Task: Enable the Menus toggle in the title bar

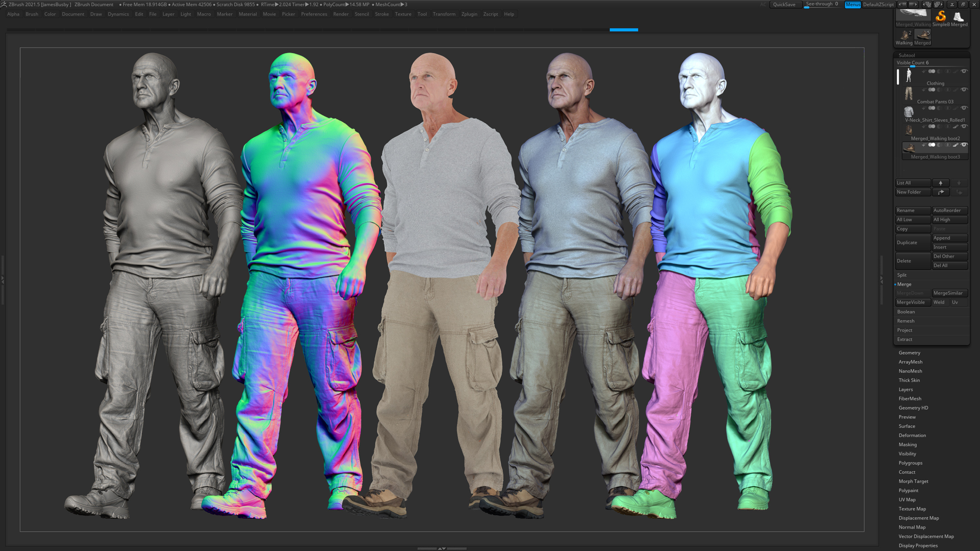Action: 853,5
